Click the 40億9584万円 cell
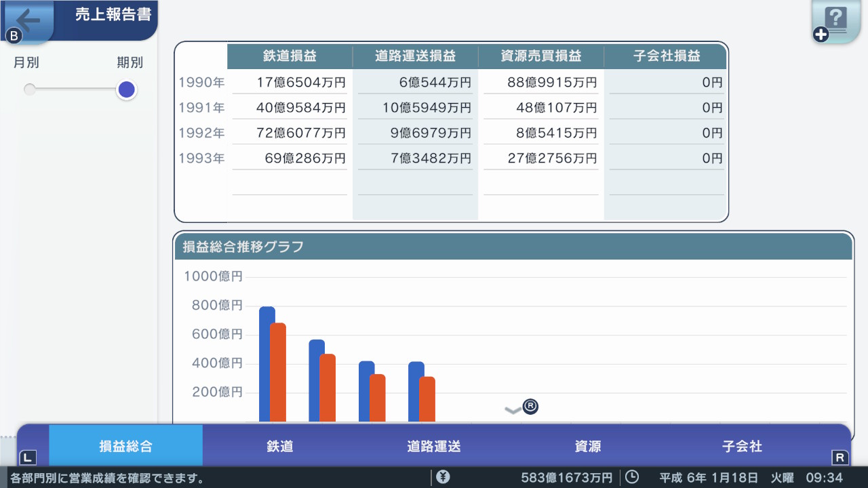868x488 pixels. tap(301, 108)
